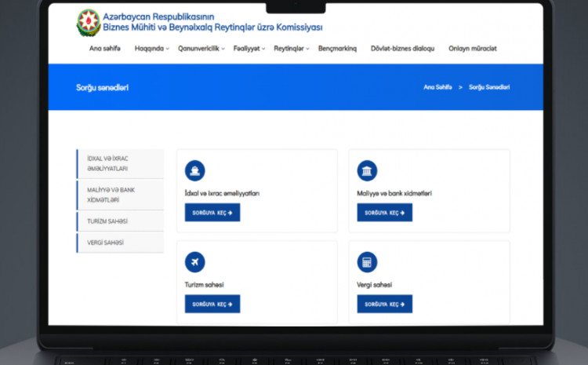Click the bank building icon
588x365 pixels.
367,170
